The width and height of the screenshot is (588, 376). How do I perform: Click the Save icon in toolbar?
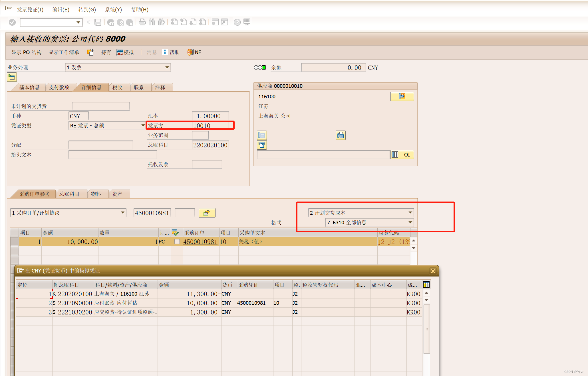(x=98, y=22)
